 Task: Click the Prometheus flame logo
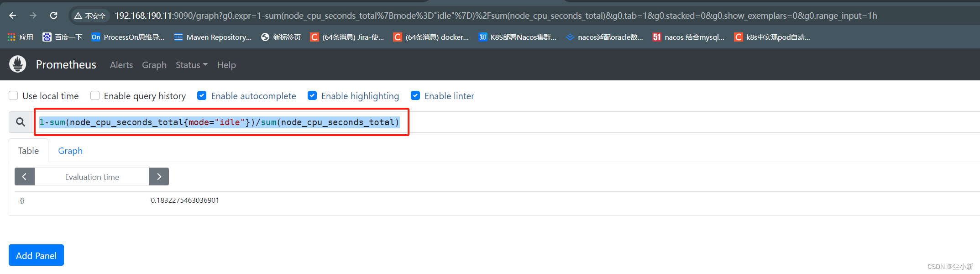click(x=18, y=64)
